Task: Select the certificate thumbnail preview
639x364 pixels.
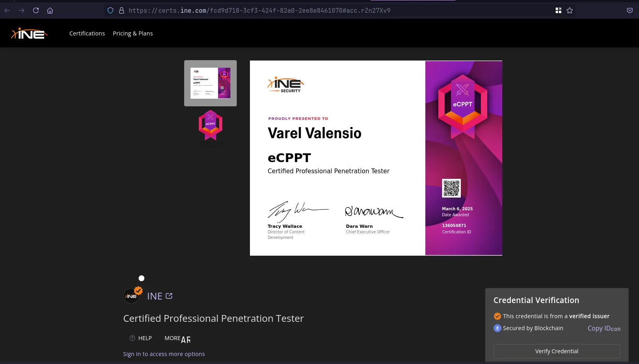Action: point(210,83)
